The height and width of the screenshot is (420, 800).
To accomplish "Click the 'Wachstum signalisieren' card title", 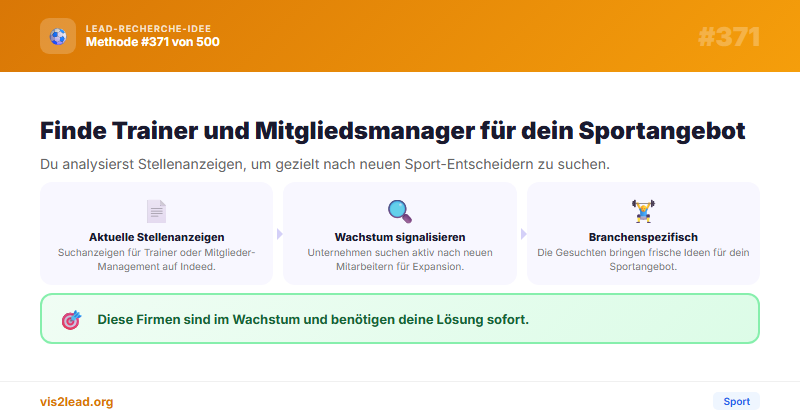I will coord(400,237).
